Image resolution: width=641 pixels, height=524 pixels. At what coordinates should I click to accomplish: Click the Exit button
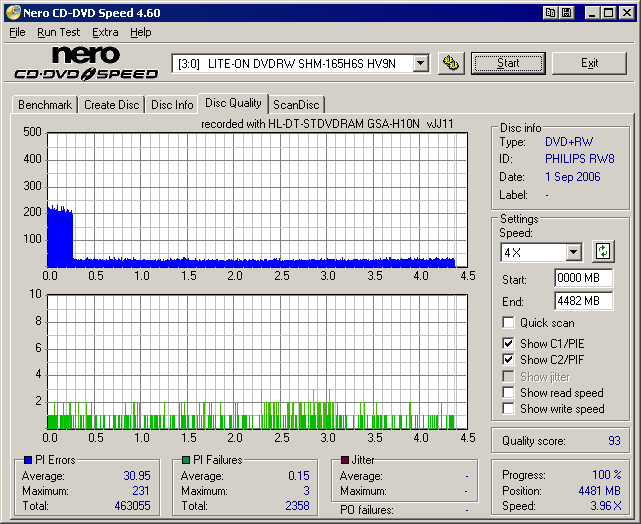pyautogui.click(x=589, y=63)
